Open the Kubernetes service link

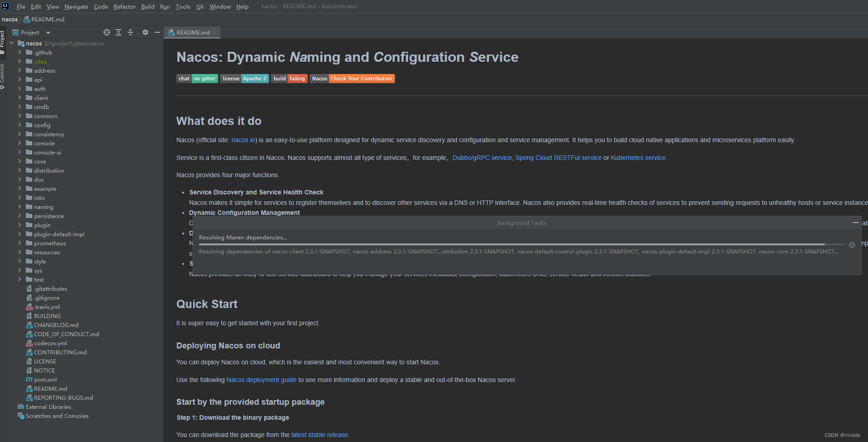[x=638, y=158]
